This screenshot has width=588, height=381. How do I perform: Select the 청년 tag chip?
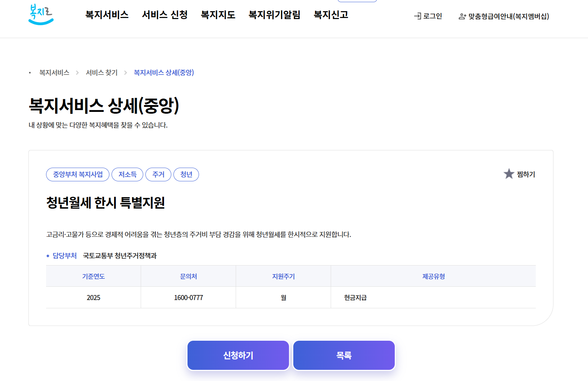[x=186, y=174]
